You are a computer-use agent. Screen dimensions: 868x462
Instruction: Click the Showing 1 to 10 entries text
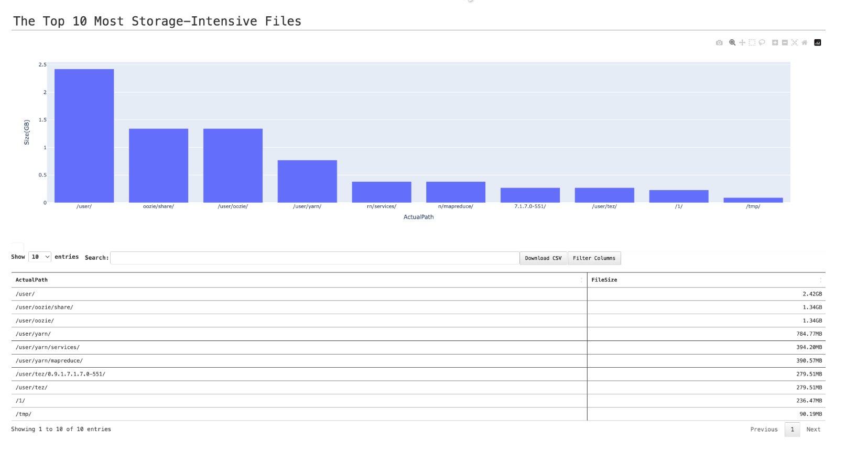point(61,430)
